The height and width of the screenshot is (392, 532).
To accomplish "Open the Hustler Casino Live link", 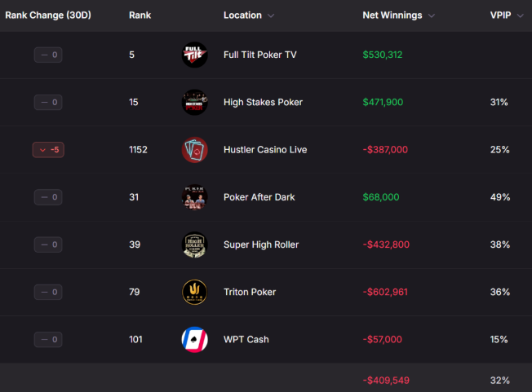I will point(265,150).
